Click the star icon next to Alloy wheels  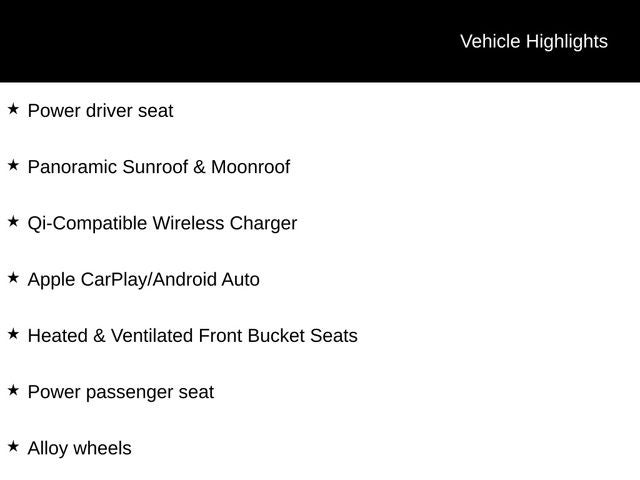pyautogui.click(x=13, y=447)
